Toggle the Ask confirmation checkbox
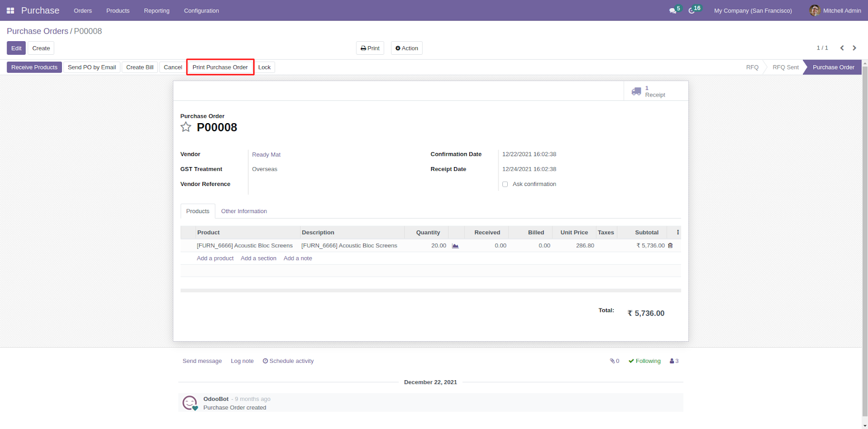868x429 pixels. tap(505, 184)
